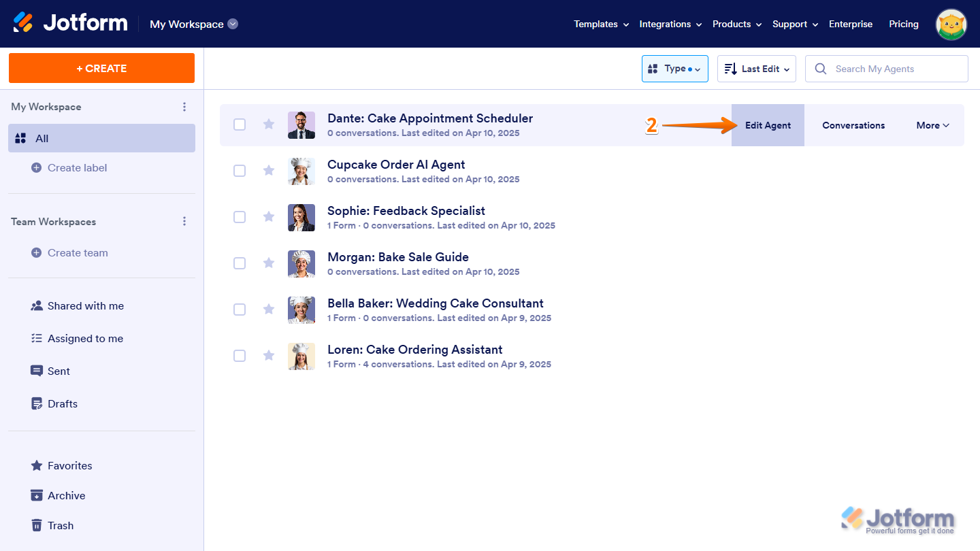
Task: Open the user profile avatar menu
Action: pyautogui.click(x=951, y=24)
